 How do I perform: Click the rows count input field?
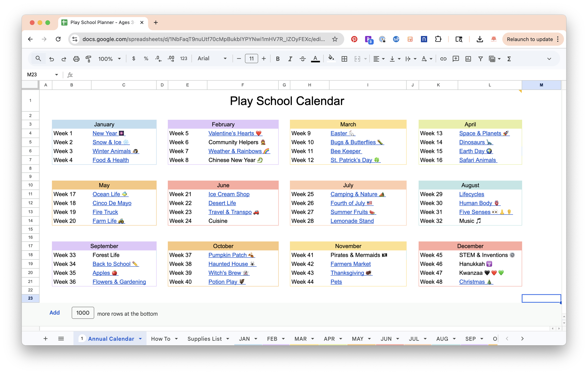pyautogui.click(x=83, y=313)
